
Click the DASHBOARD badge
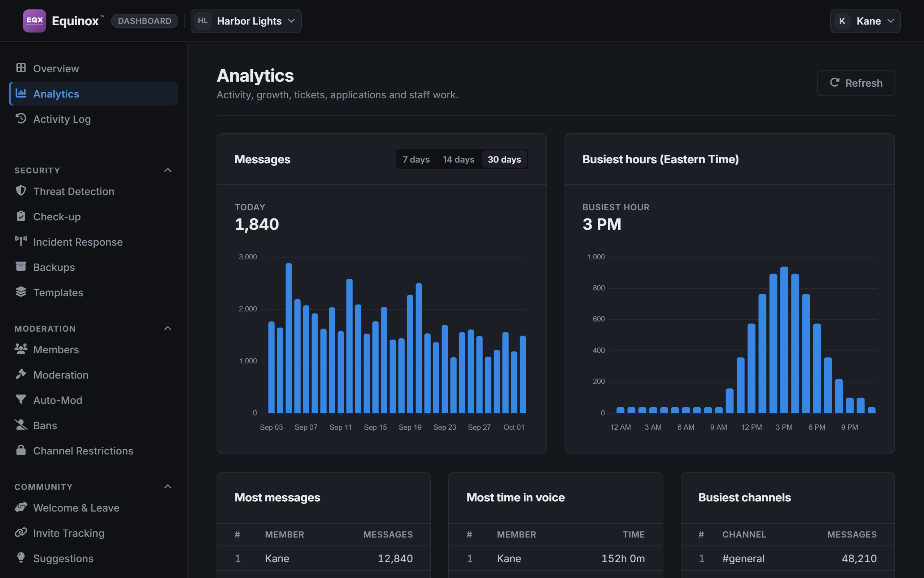pyautogui.click(x=144, y=21)
